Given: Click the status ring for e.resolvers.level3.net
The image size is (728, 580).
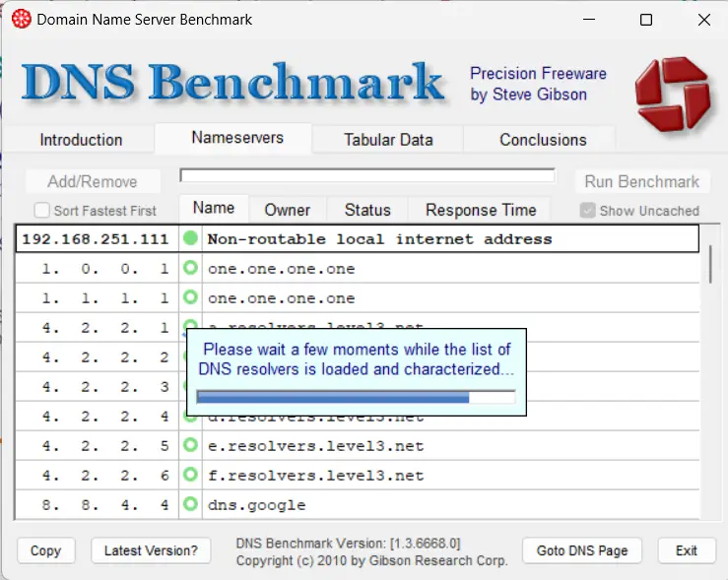Looking at the screenshot, I should point(190,446).
